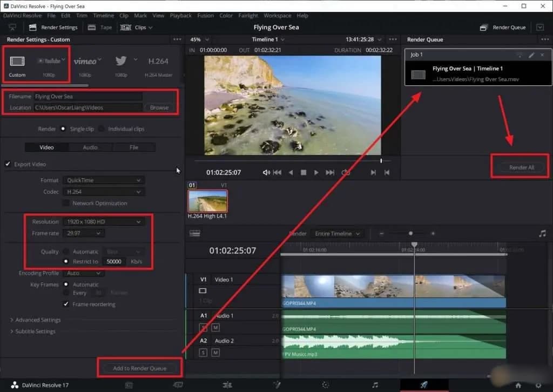Choose the H.264 Master preset
553x392 pixels.
[158, 61]
